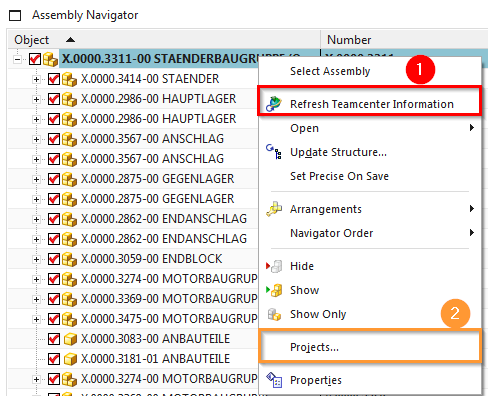This screenshot has width=488, height=396.
Task: Click the Show component icon
Action: (x=274, y=290)
